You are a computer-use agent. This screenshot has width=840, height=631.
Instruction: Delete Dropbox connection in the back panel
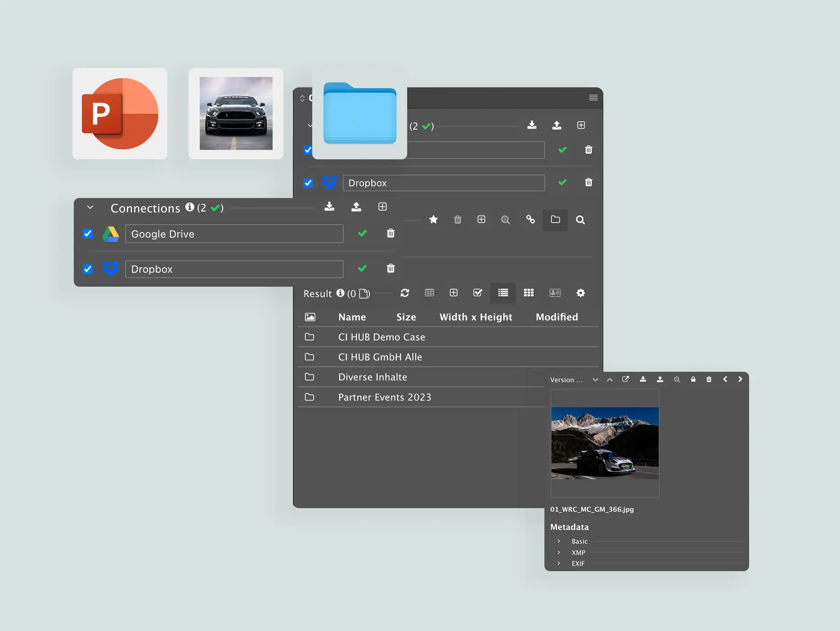(588, 182)
